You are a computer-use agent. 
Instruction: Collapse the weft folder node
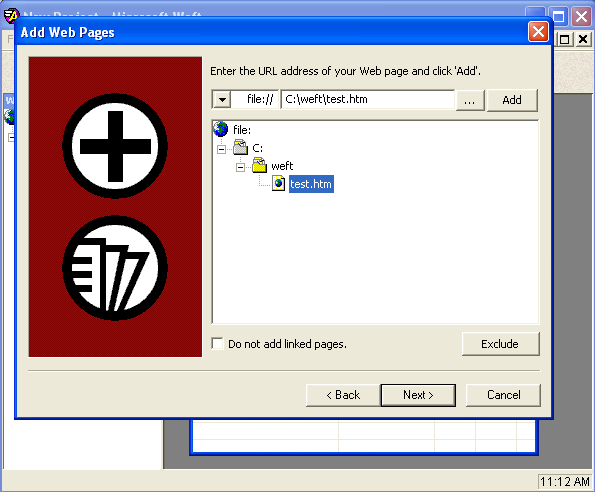pyautogui.click(x=240, y=167)
